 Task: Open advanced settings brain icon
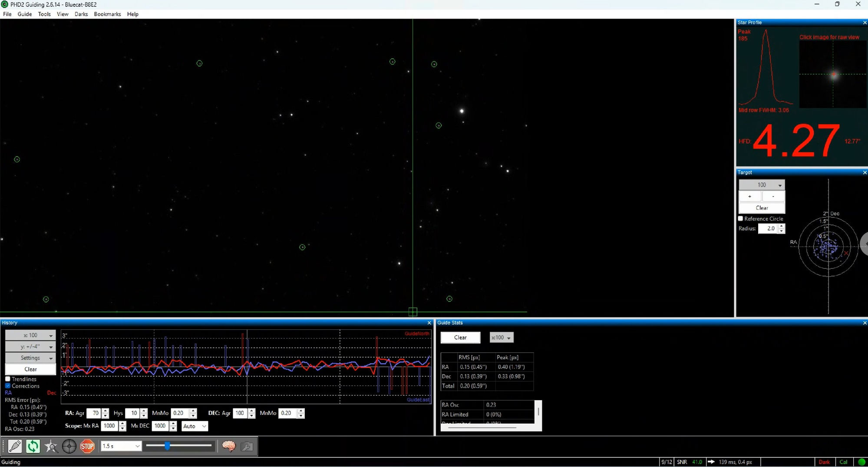point(229,446)
